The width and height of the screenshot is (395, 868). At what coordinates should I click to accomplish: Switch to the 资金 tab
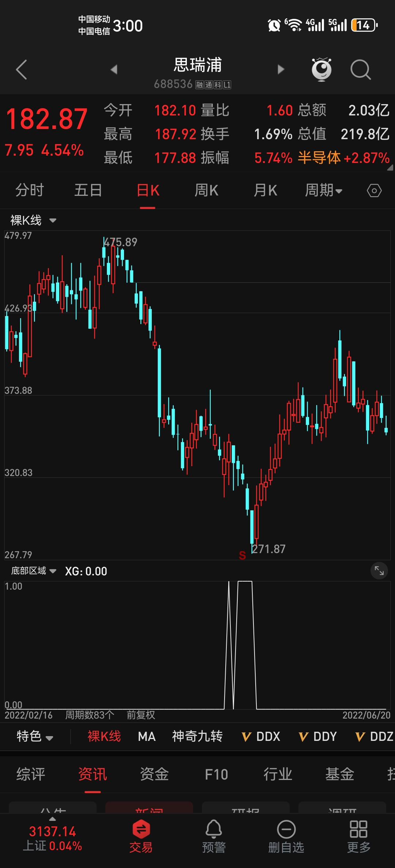[x=154, y=774]
